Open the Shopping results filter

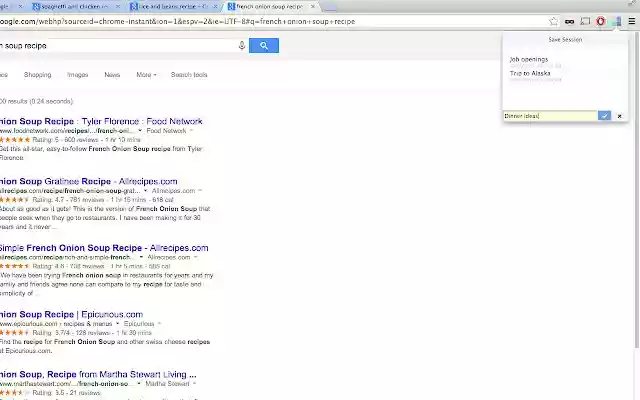click(38, 75)
